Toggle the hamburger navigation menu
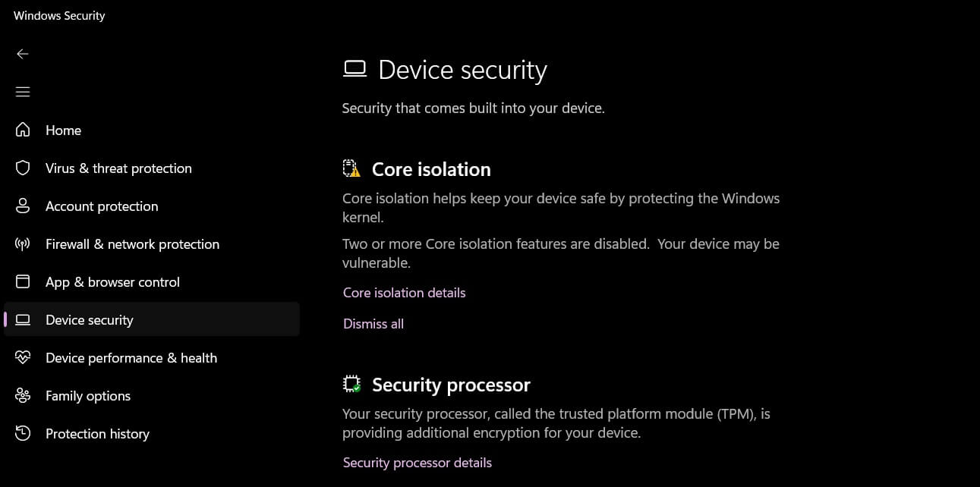980x487 pixels. point(23,92)
